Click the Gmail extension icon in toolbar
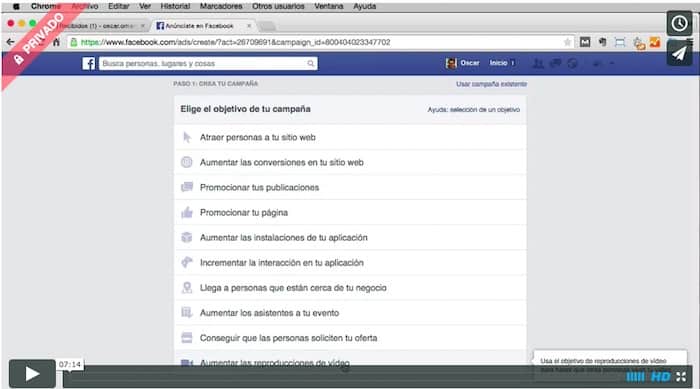The image size is (700, 389). point(585,42)
